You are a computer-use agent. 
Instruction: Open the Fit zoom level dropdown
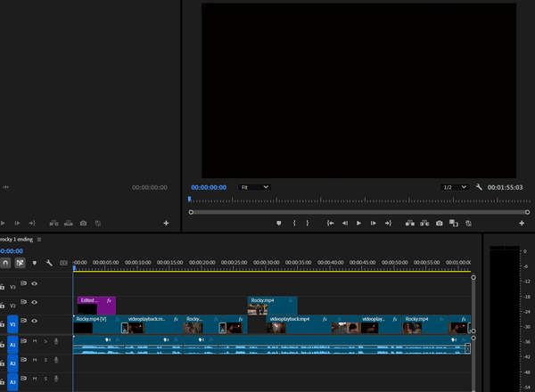(x=254, y=187)
